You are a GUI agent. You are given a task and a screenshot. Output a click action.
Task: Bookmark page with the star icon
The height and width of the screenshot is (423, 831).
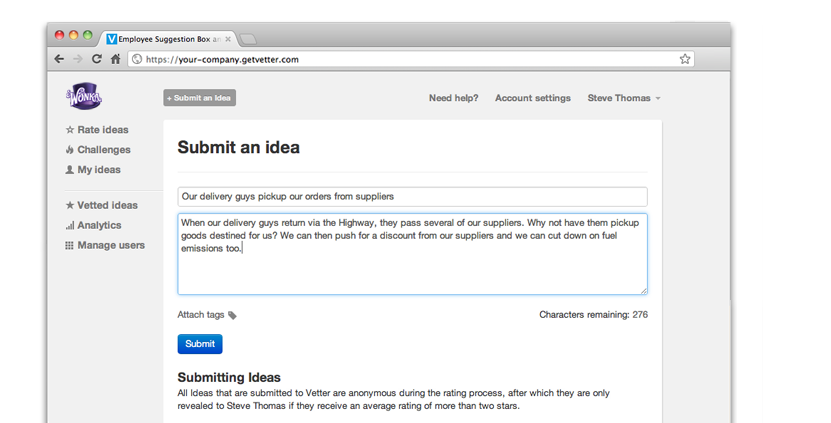pyautogui.click(x=685, y=59)
